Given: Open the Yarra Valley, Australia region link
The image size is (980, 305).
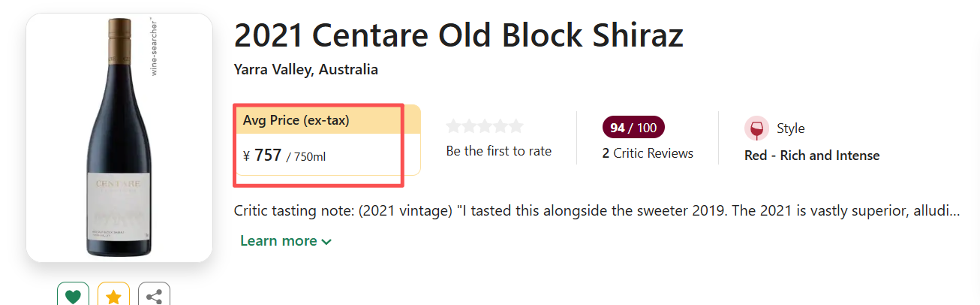Looking at the screenshot, I should coord(305,70).
